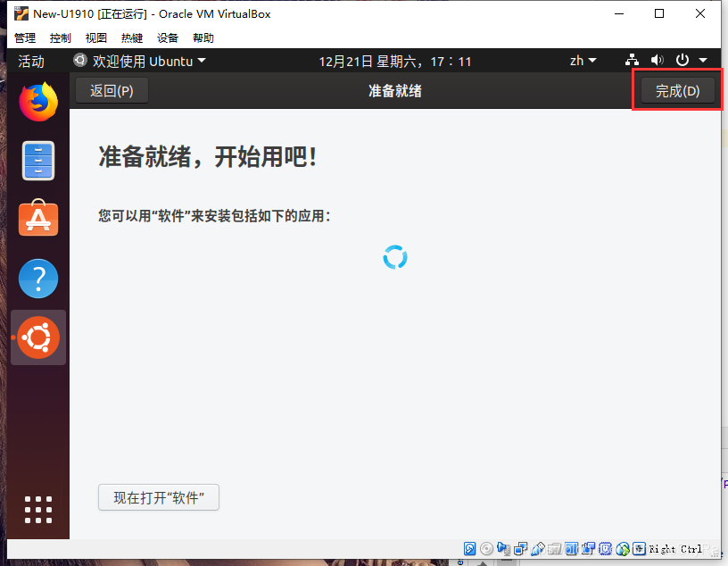Click the shared folders icon in VirtualBox status bar
Viewport: 728px width, 566px height.
click(x=555, y=548)
